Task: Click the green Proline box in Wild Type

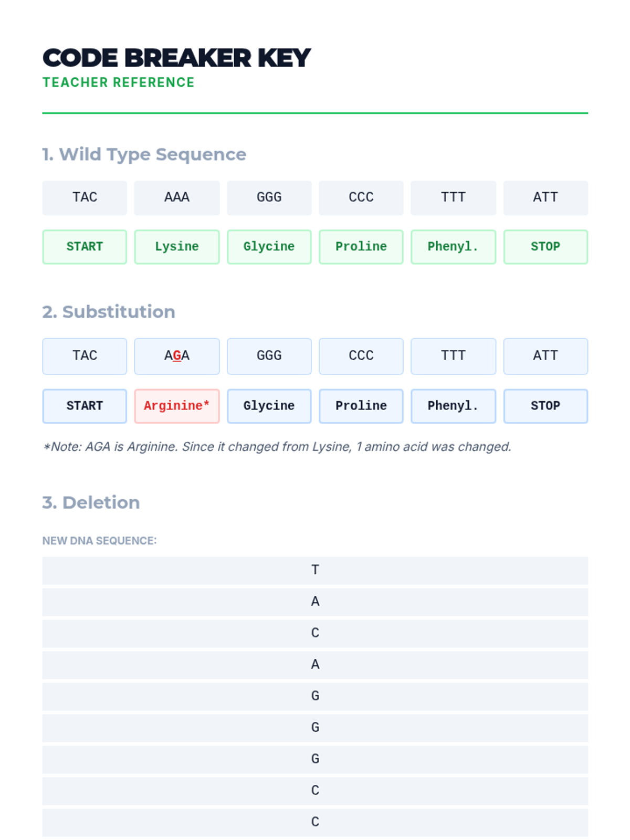Action: [x=361, y=247]
